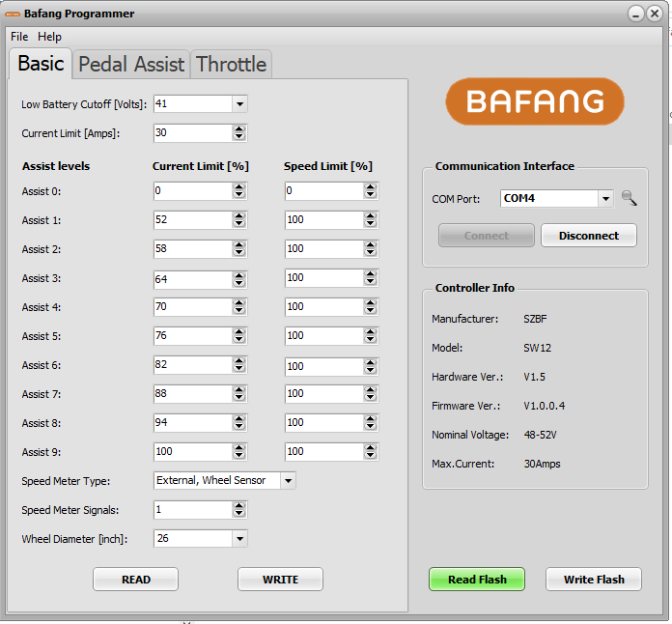The width and height of the screenshot is (672, 624).
Task: Click the Assist 9 speed limit stepper
Action: 371,451
